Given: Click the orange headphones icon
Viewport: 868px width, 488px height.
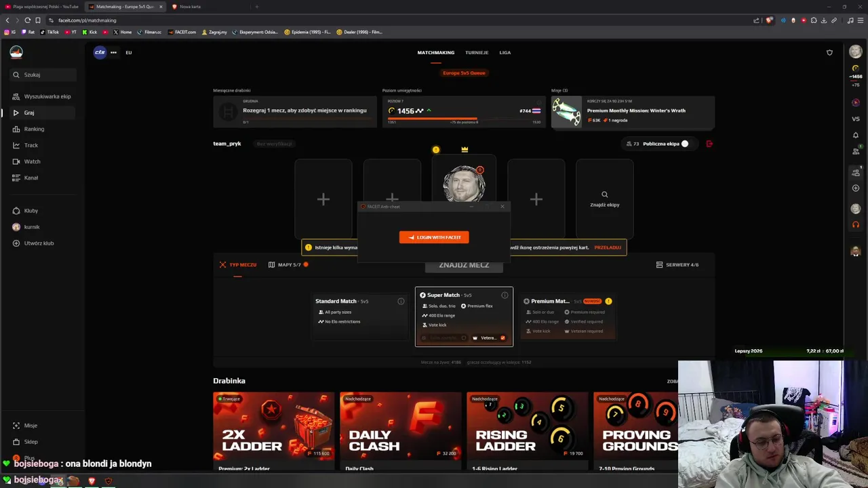Looking at the screenshot, I should click(856, 224).
